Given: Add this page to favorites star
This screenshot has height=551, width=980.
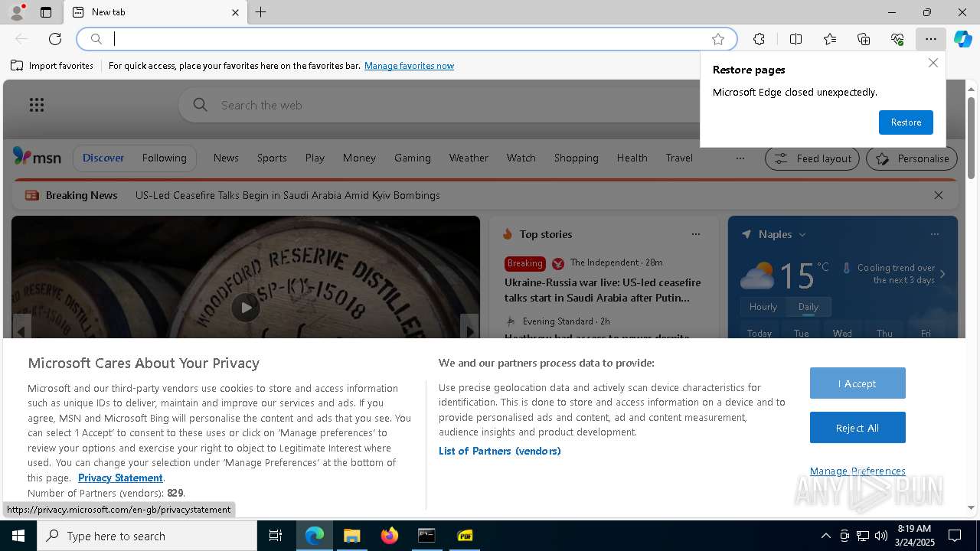Looking at the screenshot, I should pos(718,39).
